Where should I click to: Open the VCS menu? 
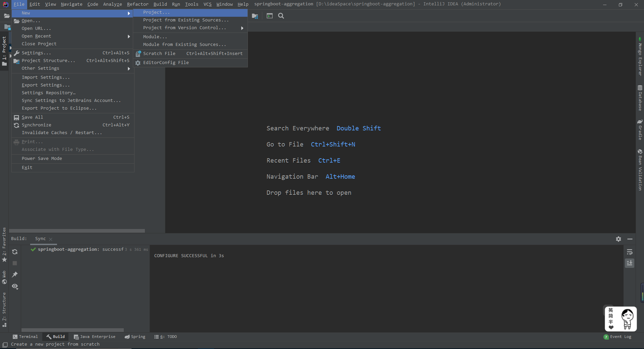coord(207,4)
